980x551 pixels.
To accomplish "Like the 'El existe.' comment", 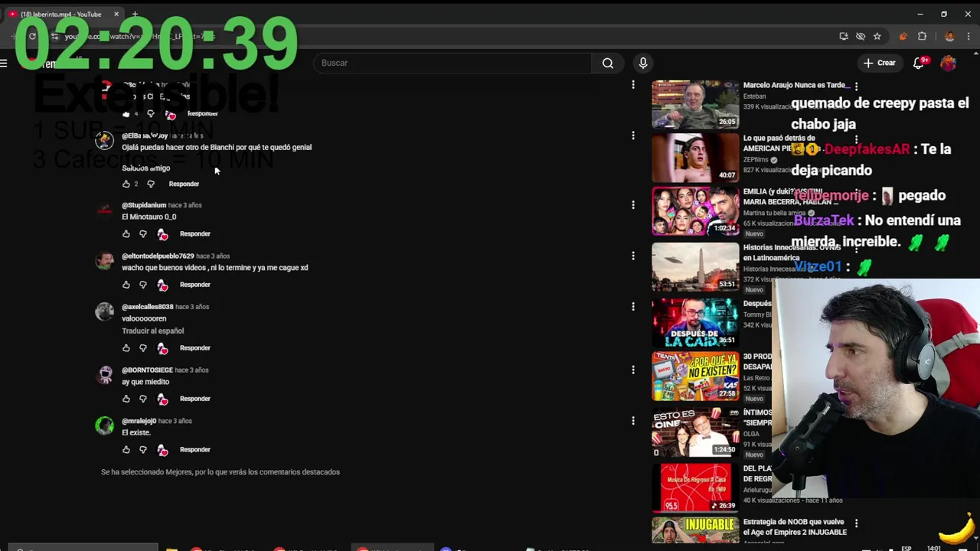I will (x=126, y=450).
